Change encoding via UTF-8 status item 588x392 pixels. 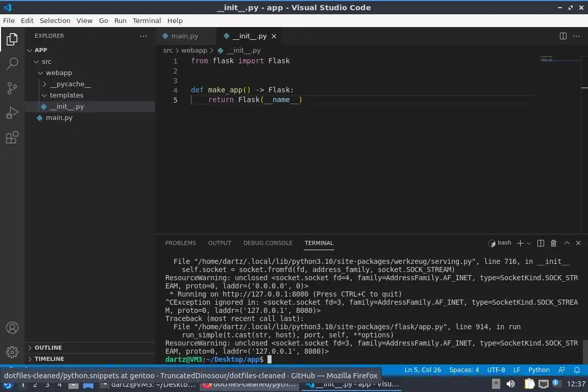click(x=496, y=370)
